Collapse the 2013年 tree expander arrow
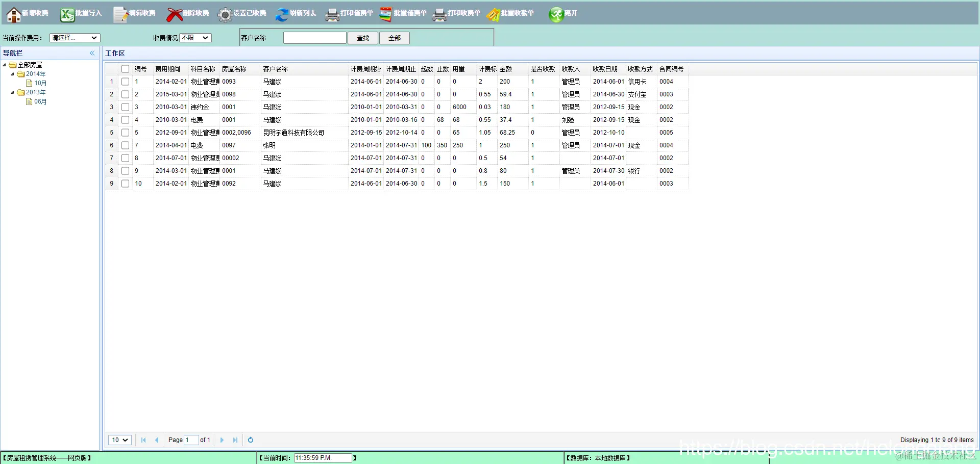 point(13,93)
